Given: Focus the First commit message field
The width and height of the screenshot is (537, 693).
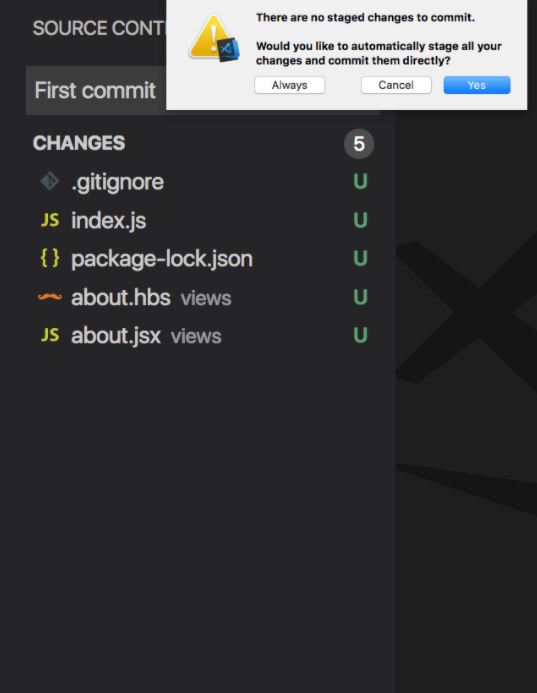Looking at the screenshot, I should [96, 91].
